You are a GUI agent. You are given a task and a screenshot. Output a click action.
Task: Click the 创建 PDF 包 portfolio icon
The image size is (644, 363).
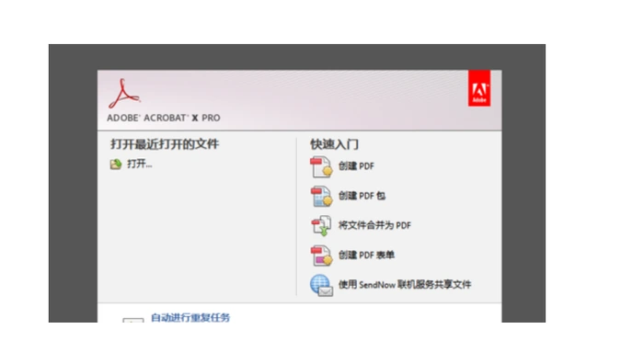(321, 196)
